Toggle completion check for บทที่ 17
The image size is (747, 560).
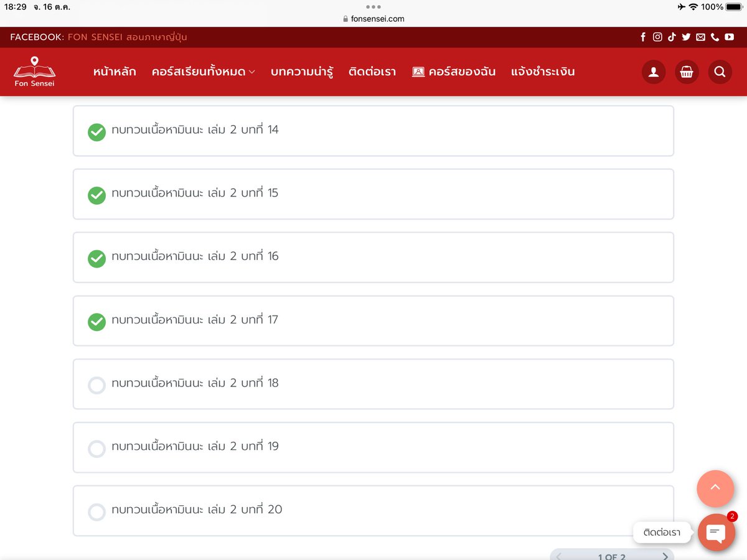coord(96,322)
